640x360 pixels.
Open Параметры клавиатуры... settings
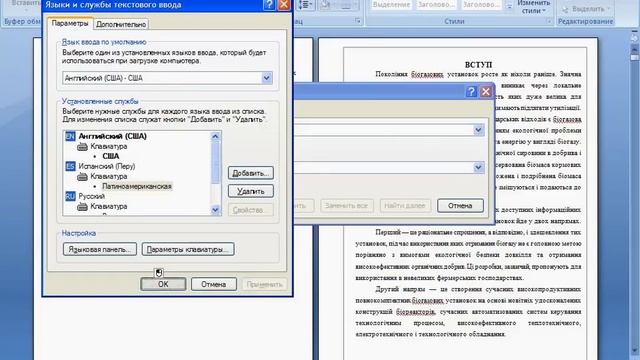point(188,249)
